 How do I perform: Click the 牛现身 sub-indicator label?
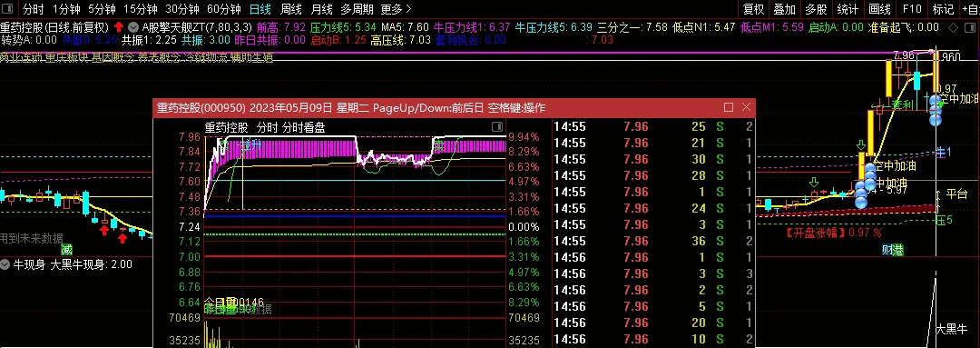29,264
